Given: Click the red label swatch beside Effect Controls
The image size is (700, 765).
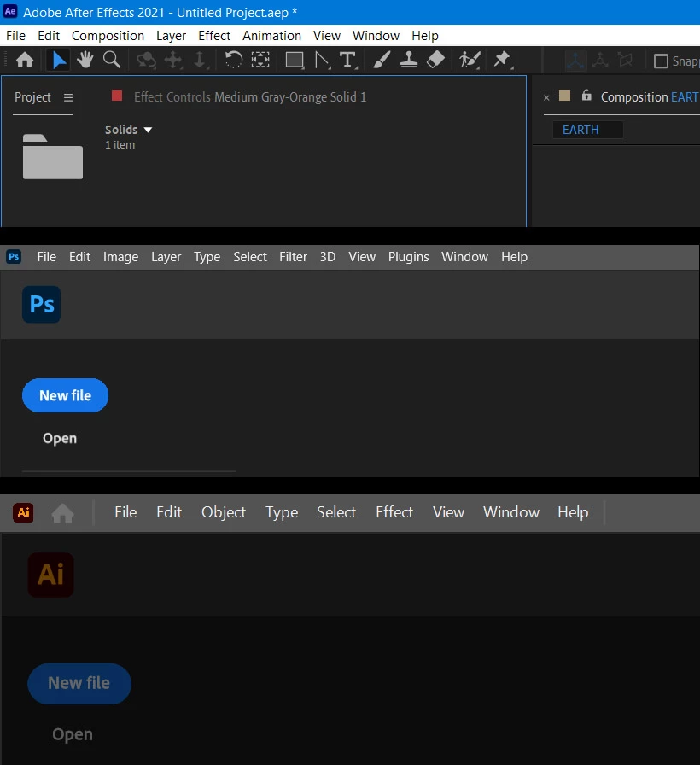Looking at the screenshot, I should [117, 95].
